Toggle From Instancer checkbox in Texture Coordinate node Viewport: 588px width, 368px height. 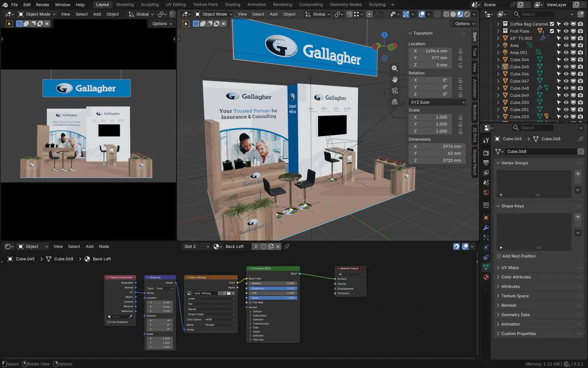108,322
